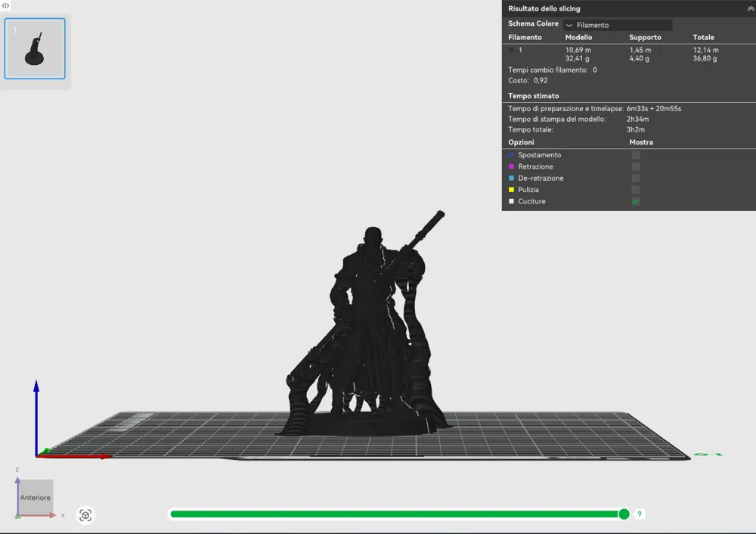Select plate 1 thumbnail preview
756x534 pixels.
(35, 48)
